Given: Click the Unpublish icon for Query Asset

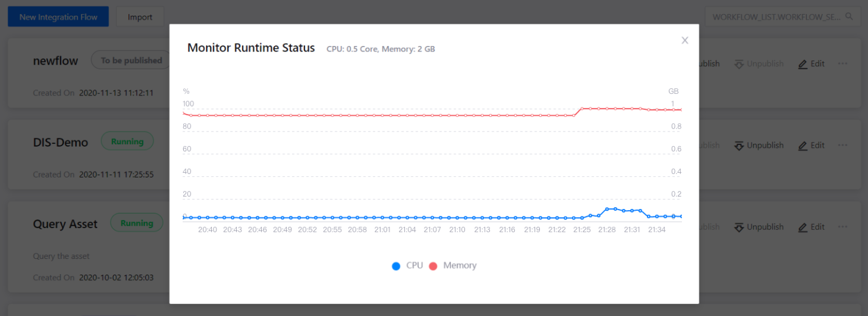Looking at the screenshot, I should [739, 227].
